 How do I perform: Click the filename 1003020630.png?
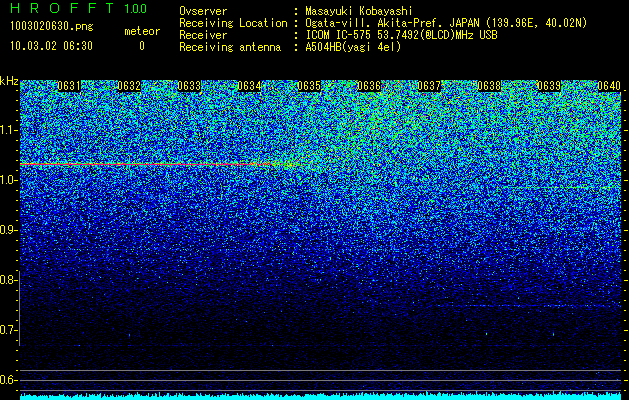(x=52, y=27)
